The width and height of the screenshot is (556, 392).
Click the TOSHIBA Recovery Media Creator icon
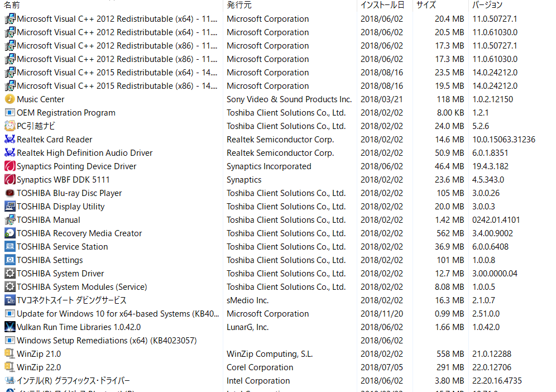click(x=9, y=233)
